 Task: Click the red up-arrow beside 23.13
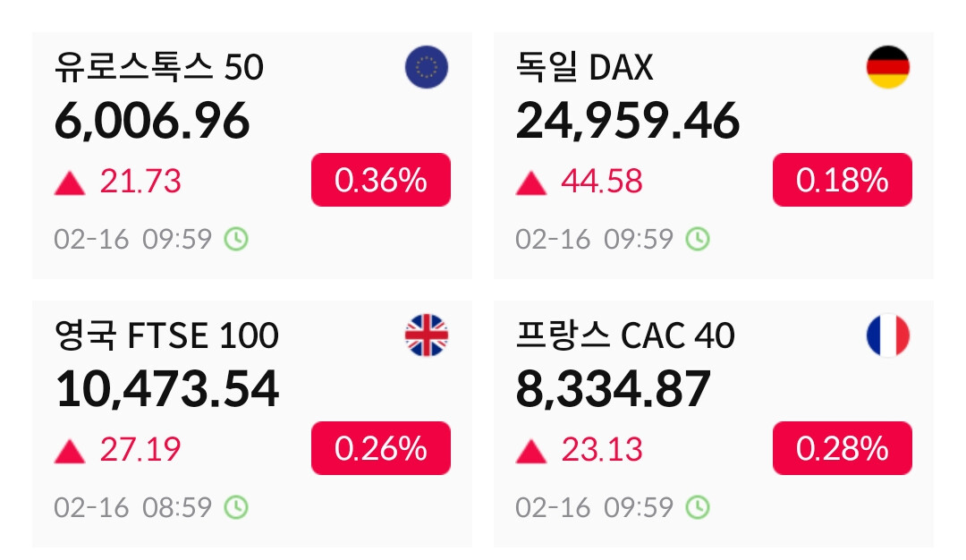(531, 452)
